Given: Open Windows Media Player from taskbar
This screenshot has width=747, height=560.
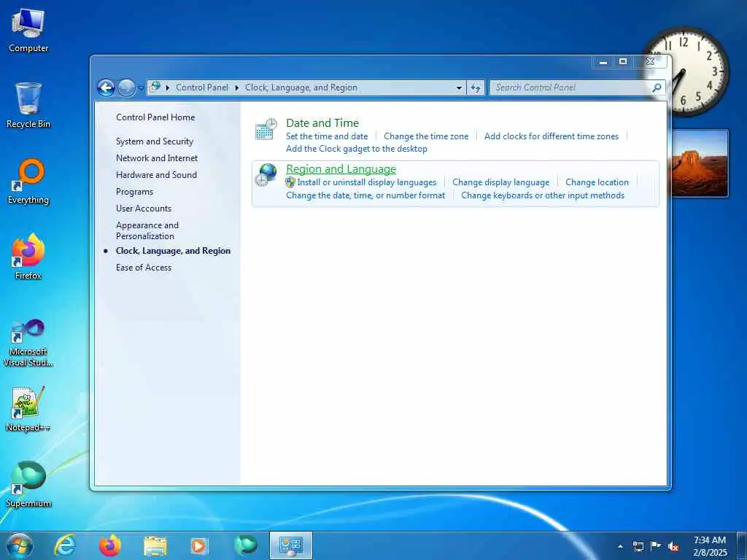Looking at the screenshot, I should pos(199,545).
